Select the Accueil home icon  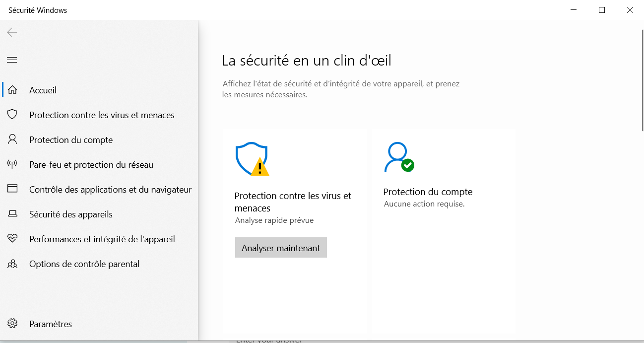(x=12, y=90)
